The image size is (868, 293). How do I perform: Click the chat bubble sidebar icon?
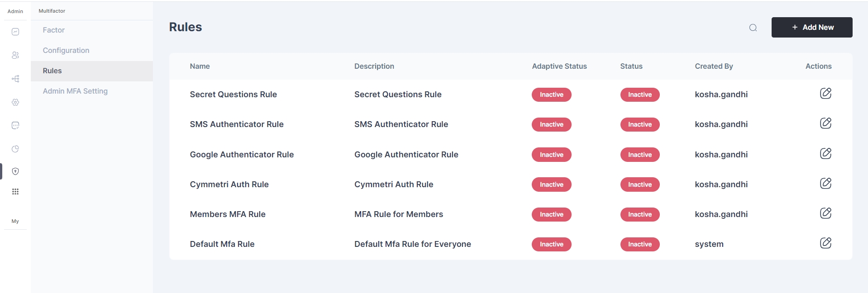[x=15, y=125]
